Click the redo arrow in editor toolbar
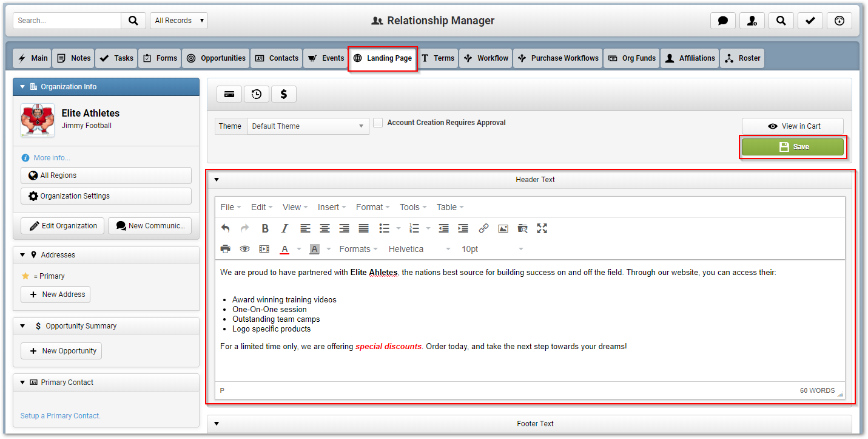 coord(245,228)
